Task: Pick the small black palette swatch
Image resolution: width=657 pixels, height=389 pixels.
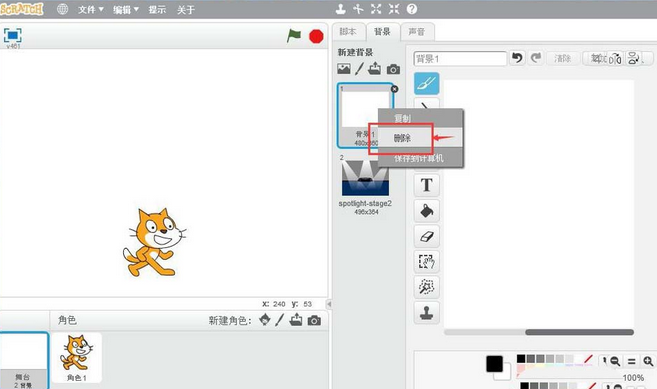Action: (521, 359)
